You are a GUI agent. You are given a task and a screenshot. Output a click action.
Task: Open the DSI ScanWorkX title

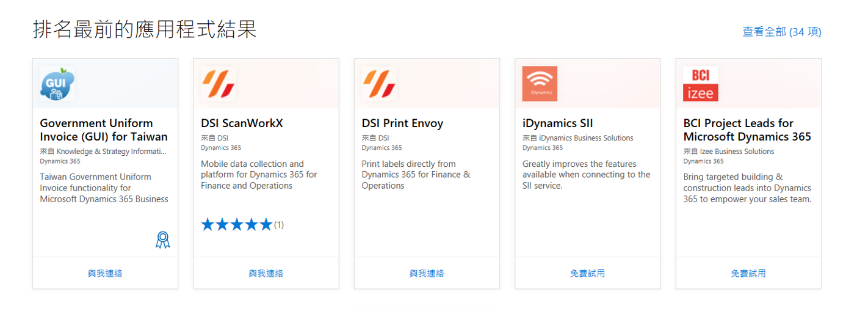242,123
